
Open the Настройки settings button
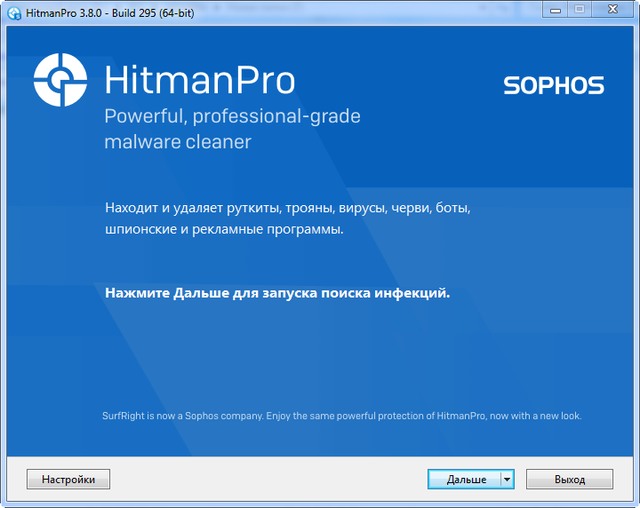coord(68,479)
